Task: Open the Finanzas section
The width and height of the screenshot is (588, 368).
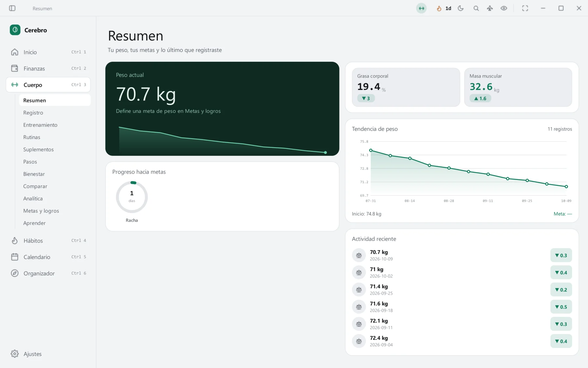Action: (48, 68)
